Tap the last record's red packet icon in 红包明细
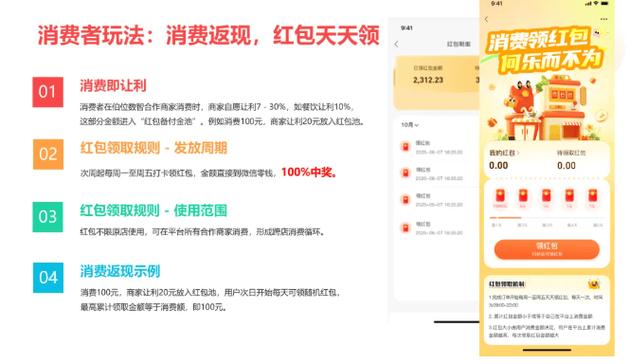Image resolution: width=629 pixels, height=364 pixels. pyautogui.click(x=406, y=228)
